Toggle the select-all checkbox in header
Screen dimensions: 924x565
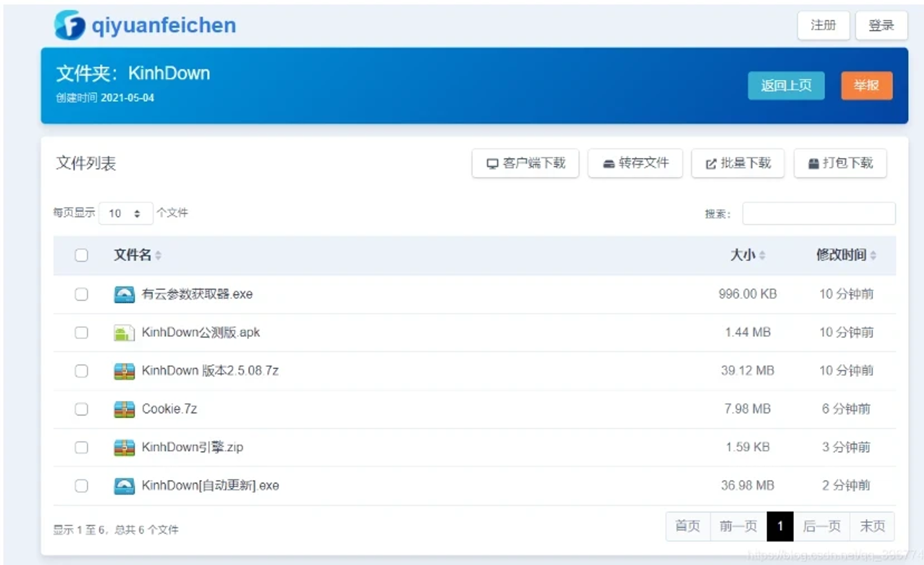tap(81, 255)
